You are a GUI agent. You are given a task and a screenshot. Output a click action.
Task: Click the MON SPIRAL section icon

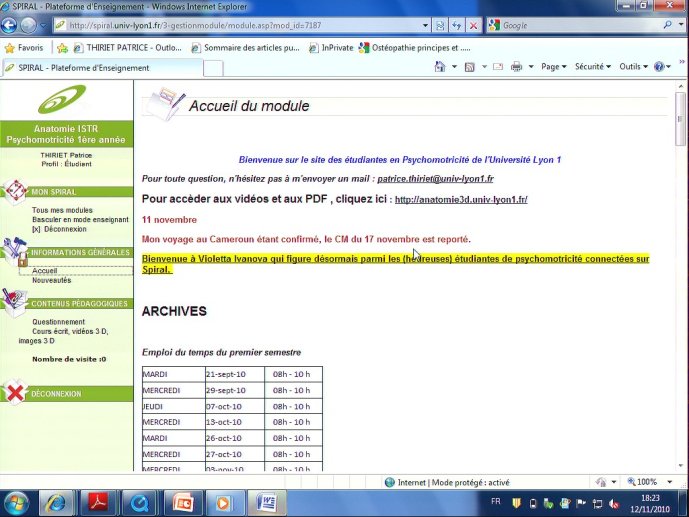pos(16,192)
